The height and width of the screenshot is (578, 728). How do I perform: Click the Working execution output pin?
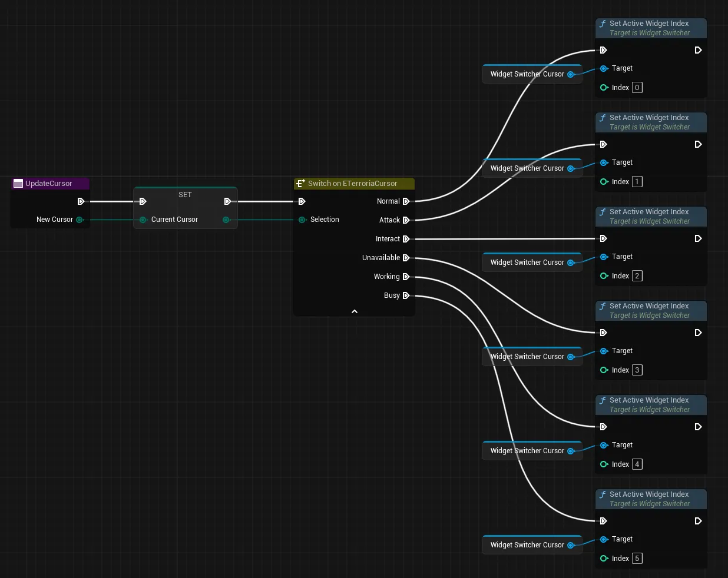406,277
